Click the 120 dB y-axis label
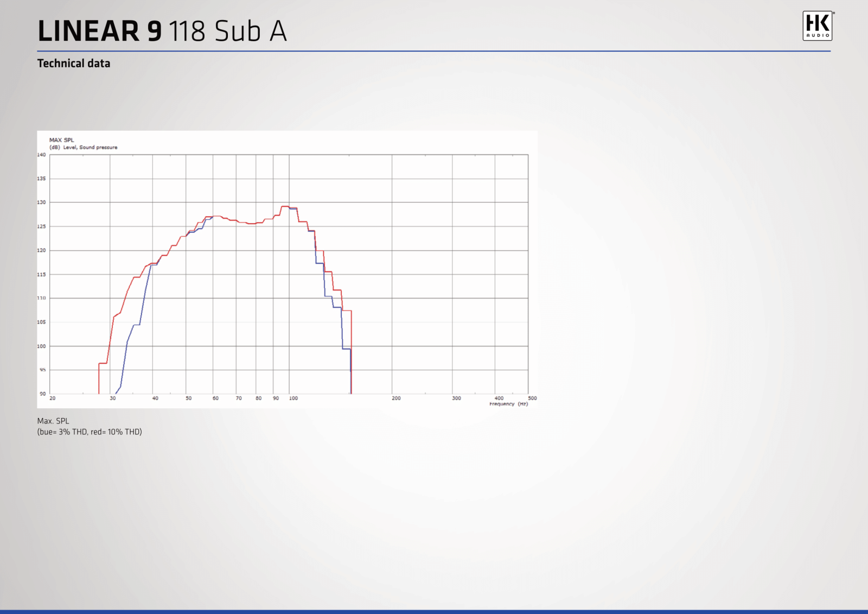868x614 pixels. [42, 250]
